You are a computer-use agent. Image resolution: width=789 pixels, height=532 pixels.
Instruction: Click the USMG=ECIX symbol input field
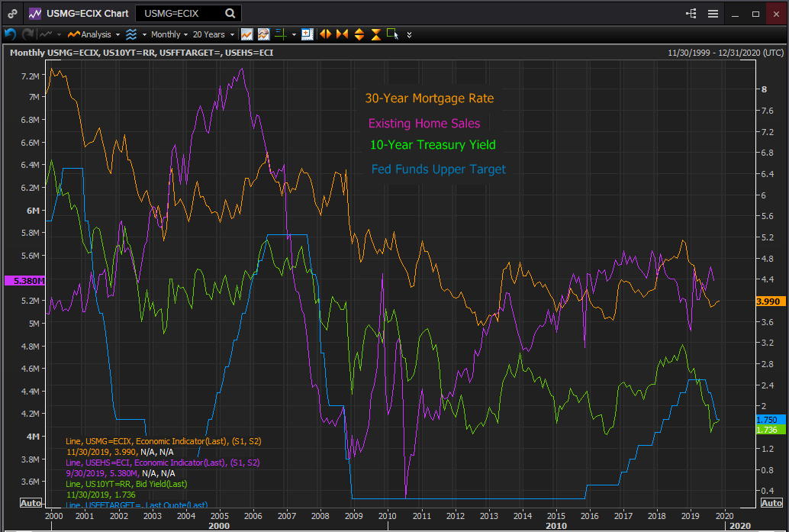pos(181,14)
